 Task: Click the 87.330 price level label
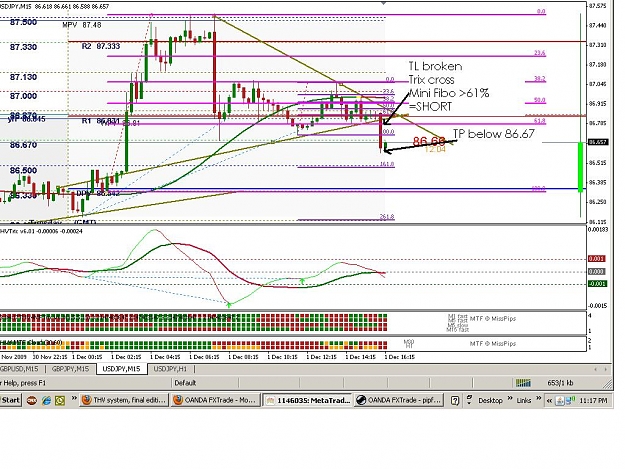coord(23,47)
